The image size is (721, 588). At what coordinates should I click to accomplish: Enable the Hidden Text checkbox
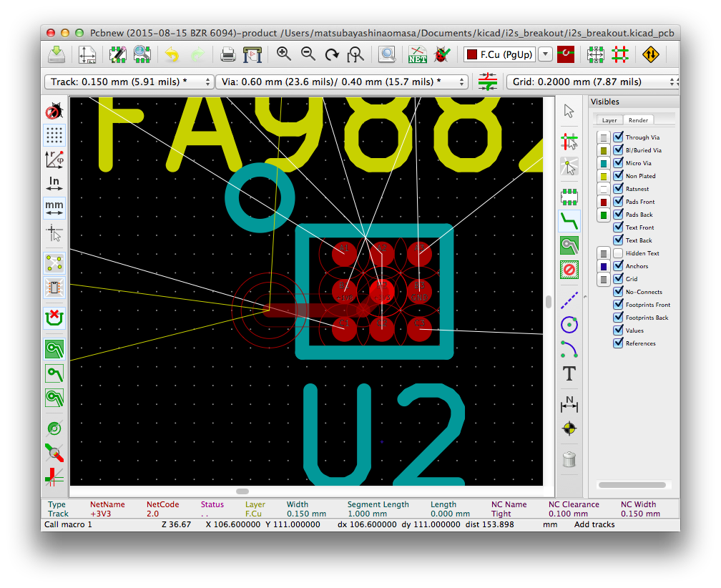(618, 253)
